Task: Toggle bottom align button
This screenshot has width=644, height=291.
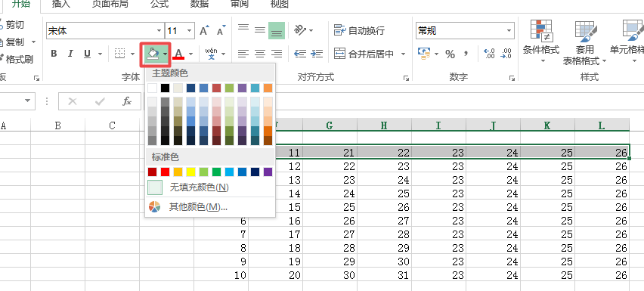Action: coord(277,31)
